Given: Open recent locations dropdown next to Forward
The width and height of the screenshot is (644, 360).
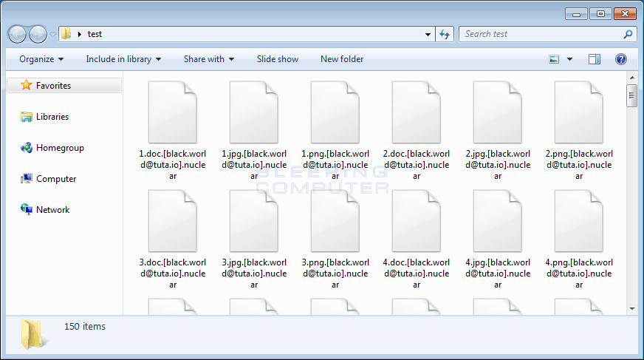Looking at the screenshot, I should tap(52, 35).
